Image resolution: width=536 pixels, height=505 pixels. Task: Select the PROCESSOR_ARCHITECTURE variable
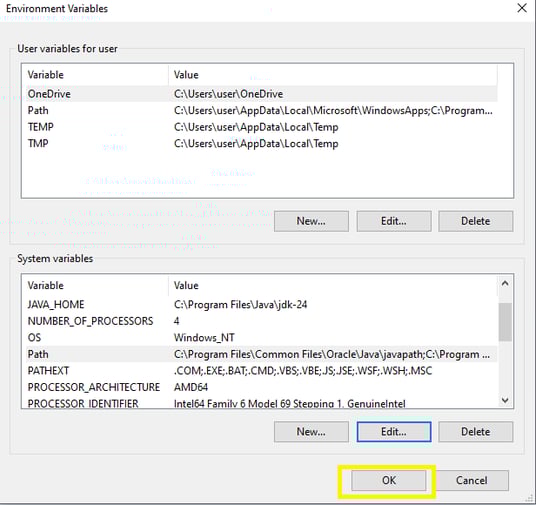[262, 387]
